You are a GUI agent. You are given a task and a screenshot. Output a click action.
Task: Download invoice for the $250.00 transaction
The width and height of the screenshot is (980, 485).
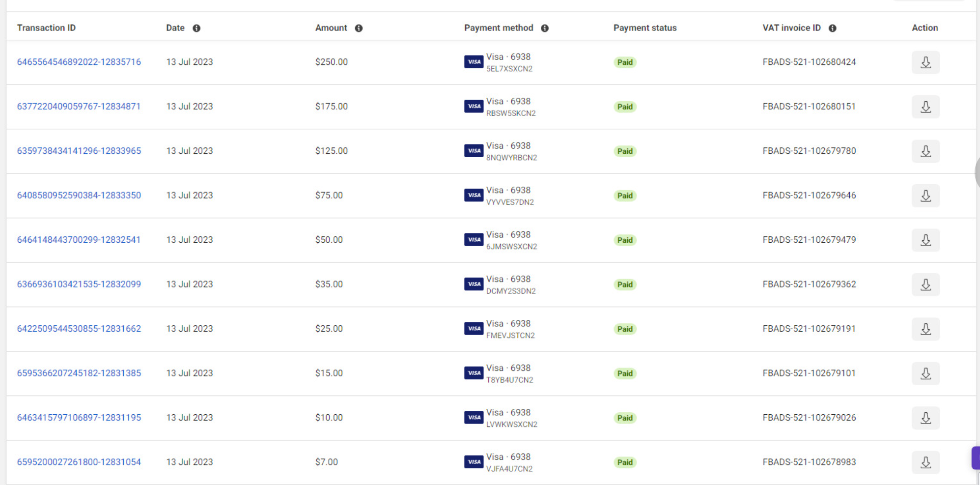925,62
